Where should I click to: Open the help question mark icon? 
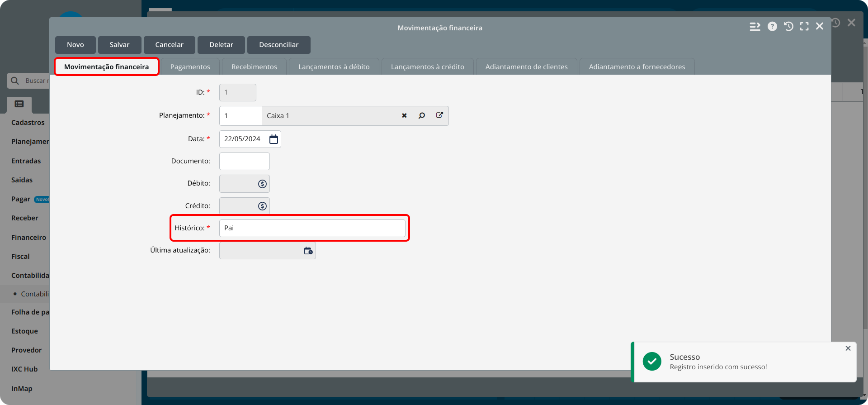tap(772, 27)
